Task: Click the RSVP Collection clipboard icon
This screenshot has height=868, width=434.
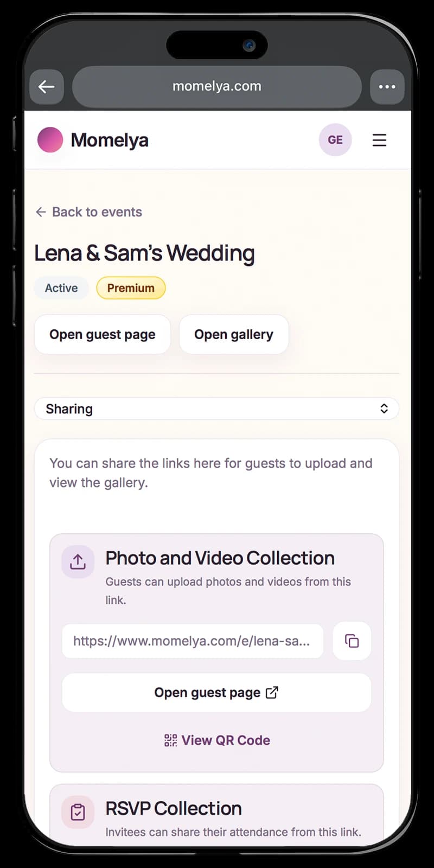Action: point(78,812)
